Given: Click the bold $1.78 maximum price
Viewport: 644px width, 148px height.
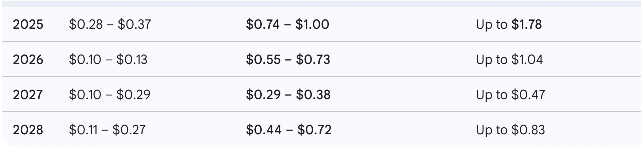Looking at the screenshot, I should (526, 24).
